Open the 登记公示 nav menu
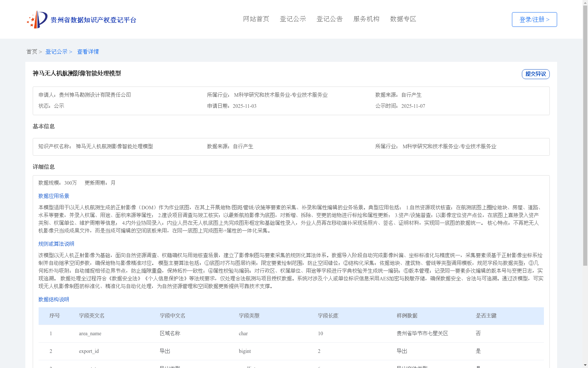 pyautogui.click(x=293, y=19)
